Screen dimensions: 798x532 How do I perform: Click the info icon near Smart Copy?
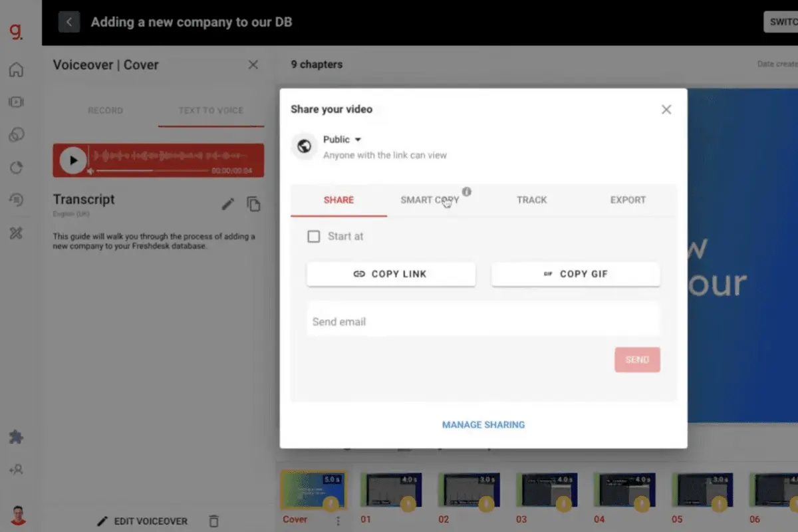(x=467, y=192)
